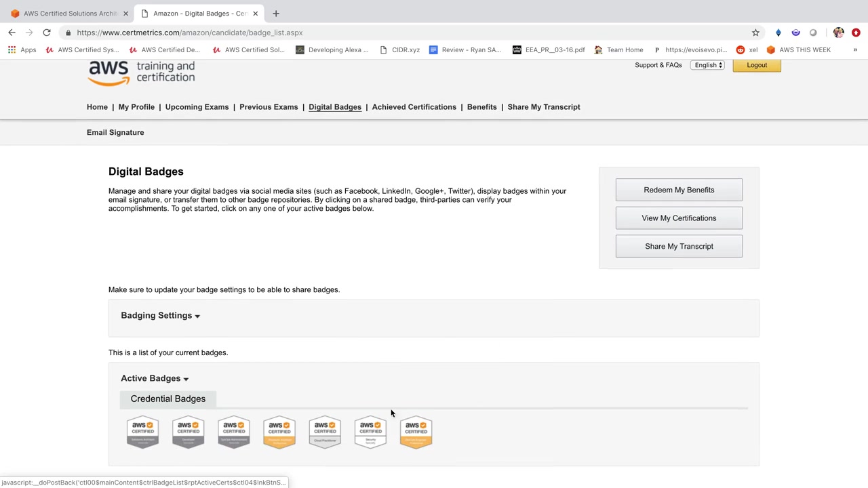Viewport: 868px width, 488px height.
Task: Select the Credential Badges tab
Action: click(168, 399)
